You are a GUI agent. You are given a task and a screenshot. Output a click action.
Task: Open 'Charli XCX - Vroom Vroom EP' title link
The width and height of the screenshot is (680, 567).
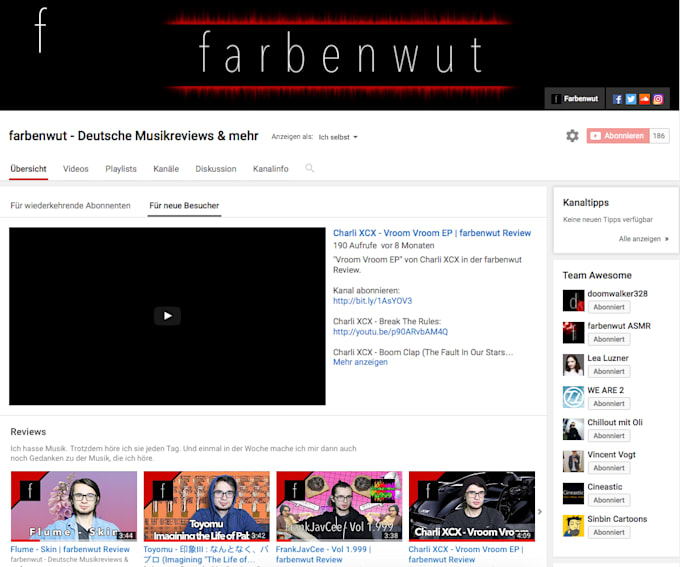[432, 233]
